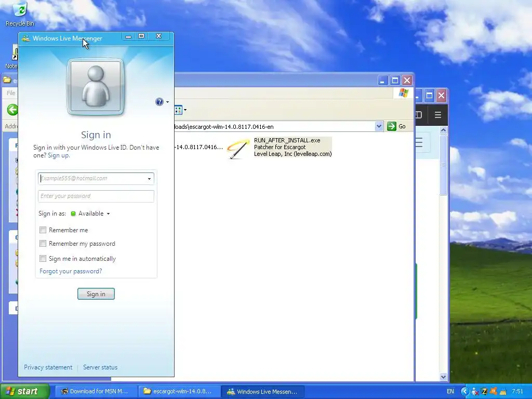This screenshot has height=399, width=532.
Task: Open the Messenger help icon
Action: [x=159, y=102]
